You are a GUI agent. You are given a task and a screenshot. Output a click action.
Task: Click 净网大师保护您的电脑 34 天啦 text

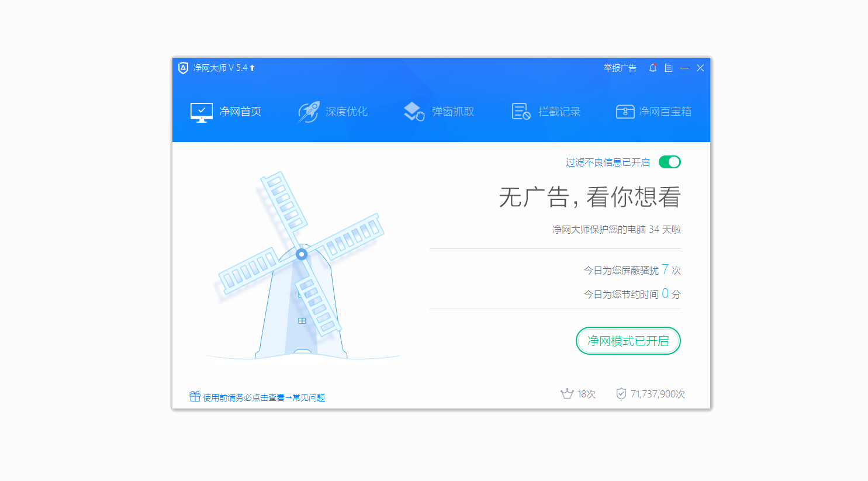617,229
